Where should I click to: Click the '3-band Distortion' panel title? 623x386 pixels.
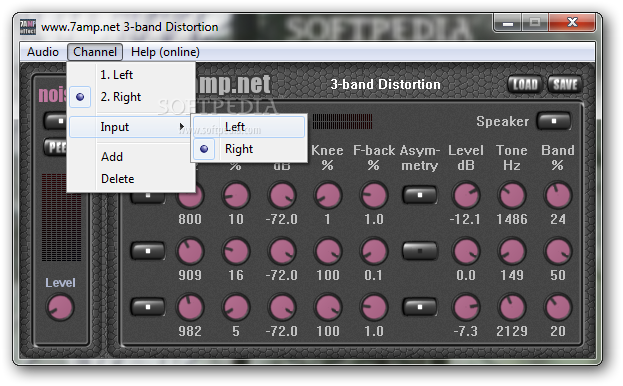(x=385, y=85)
